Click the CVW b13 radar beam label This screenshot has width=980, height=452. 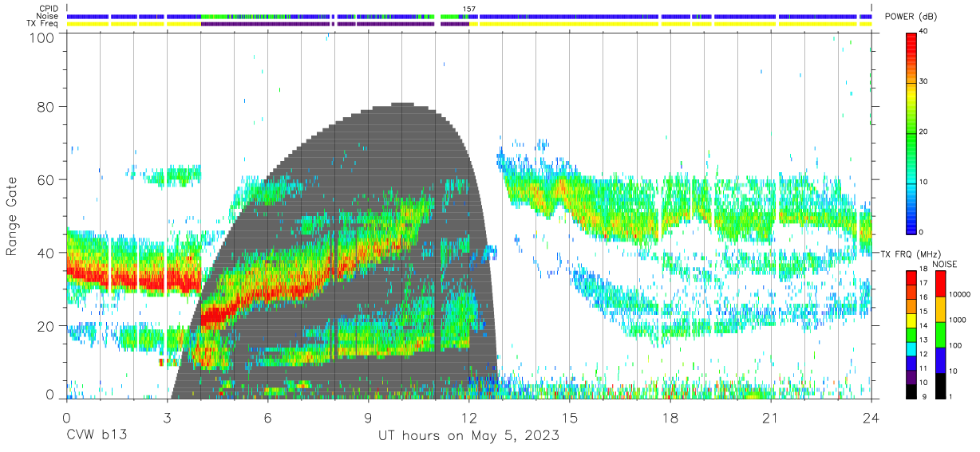click(x=97, y=436)
